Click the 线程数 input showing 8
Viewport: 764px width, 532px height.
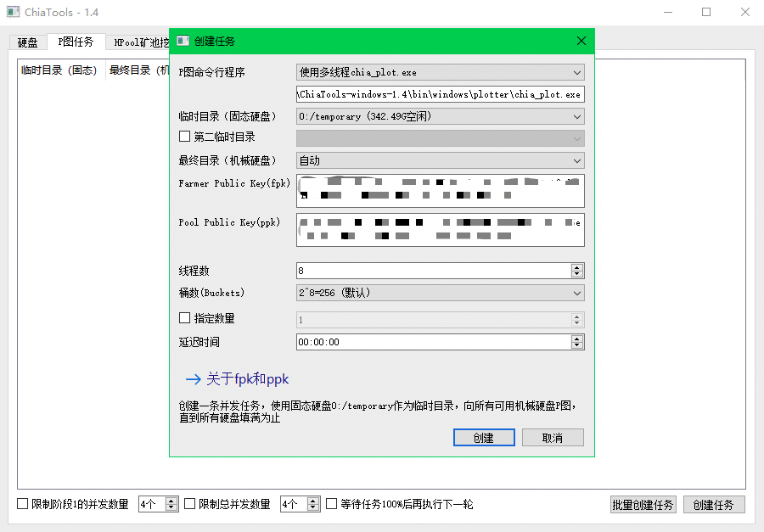point(433,271)
